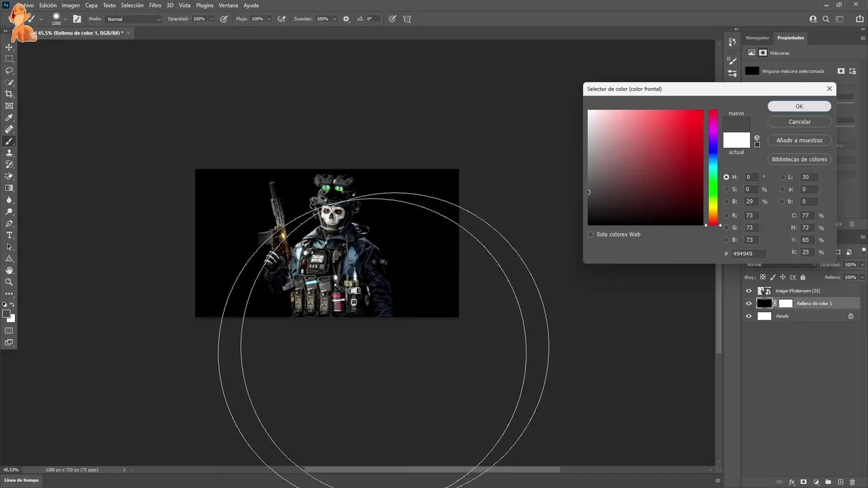
Task: Lock all layer properties padlock
Action: pyautogui.click(x=803, y=277)
